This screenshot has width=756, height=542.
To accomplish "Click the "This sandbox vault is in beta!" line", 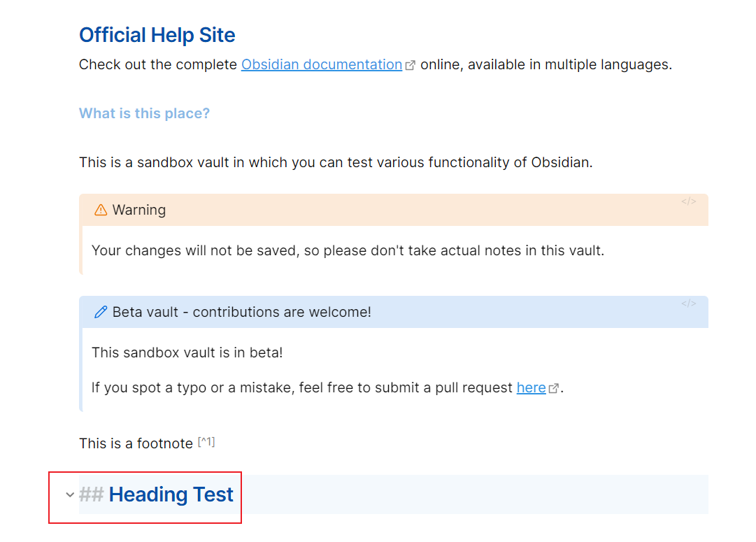I will tap(187, 352).
